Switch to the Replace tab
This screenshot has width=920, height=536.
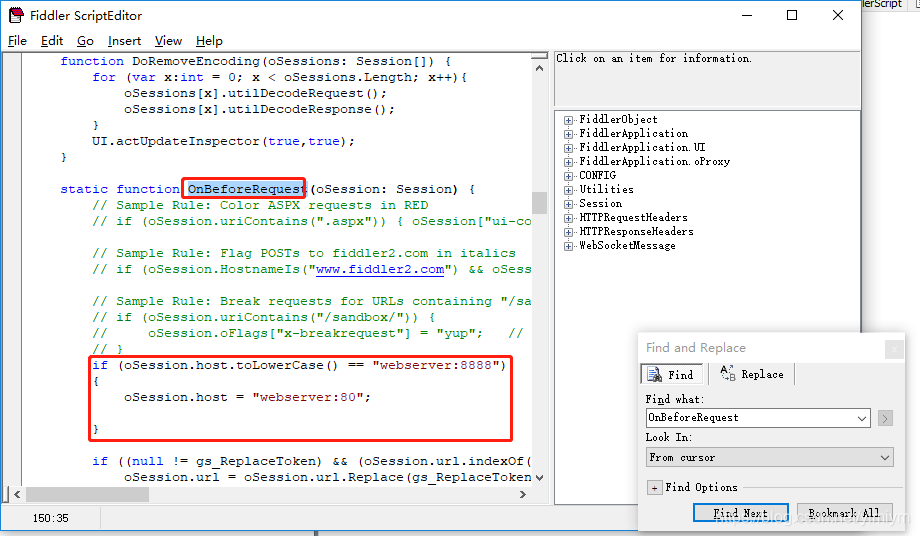[751, 374]
